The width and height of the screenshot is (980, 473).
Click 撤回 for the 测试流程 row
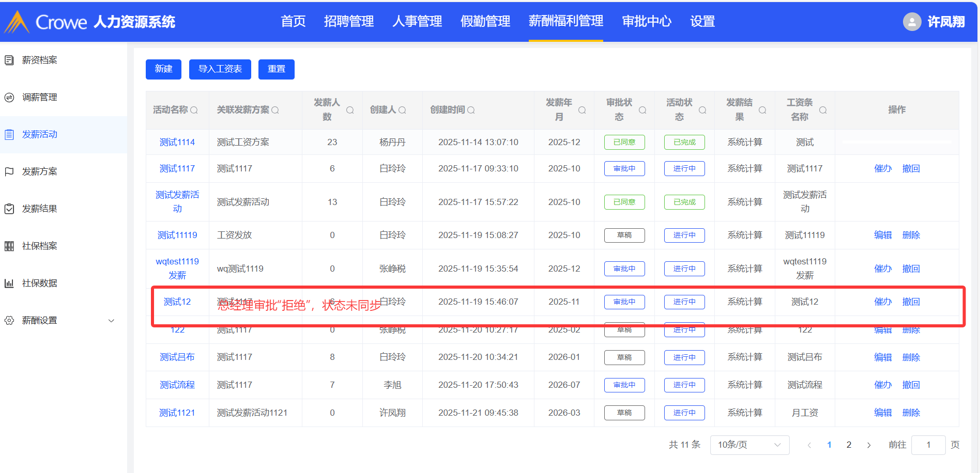911,385
